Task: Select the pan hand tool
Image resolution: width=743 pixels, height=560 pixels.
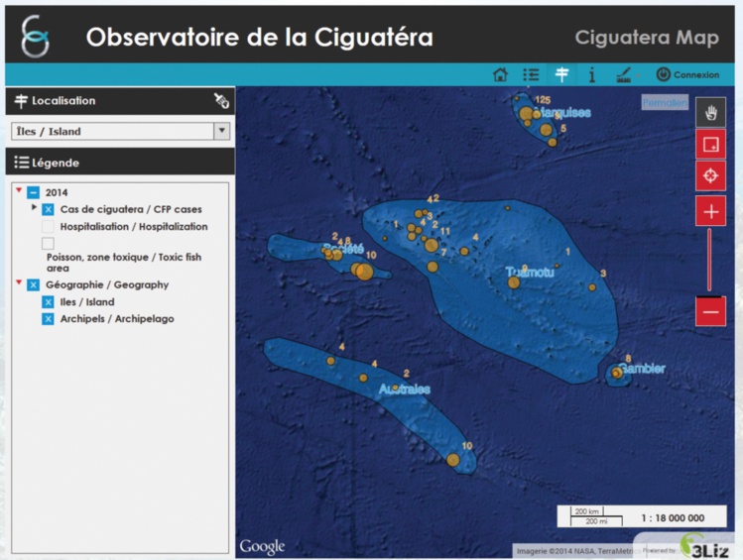Action: [x=710, y=112]
